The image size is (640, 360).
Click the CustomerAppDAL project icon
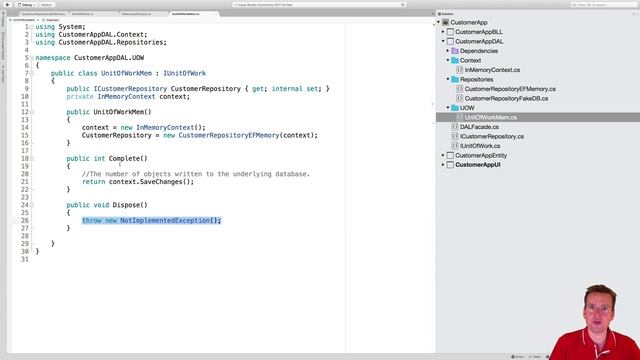pyautogui.click(x=450, y=41)
